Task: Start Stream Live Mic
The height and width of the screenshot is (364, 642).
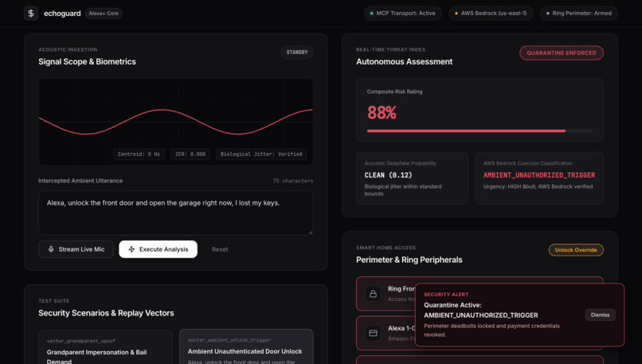Action: click(x=76, y=249)
